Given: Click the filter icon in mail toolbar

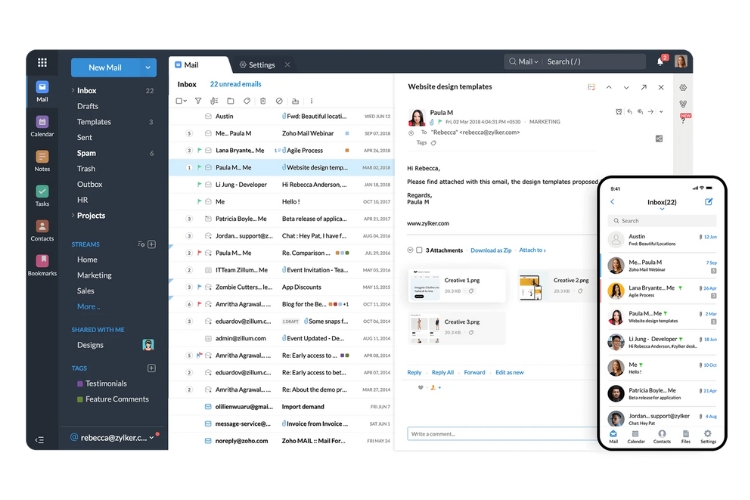Looking at the screenshot, I should click(198, 101).
